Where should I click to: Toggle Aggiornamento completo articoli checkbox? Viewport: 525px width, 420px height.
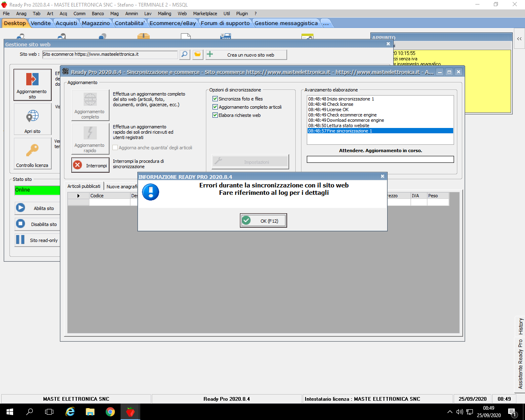pyautogui.click(x=215, y=107)
